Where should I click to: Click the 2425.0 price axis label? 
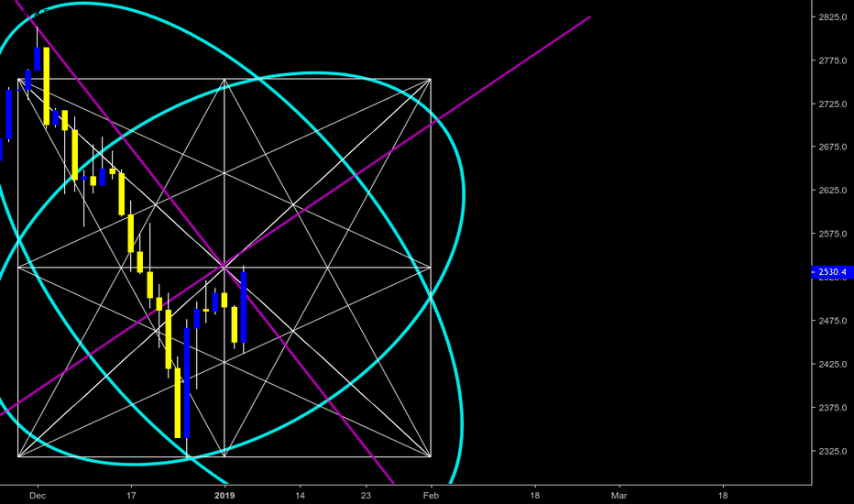(x=833, y=365)
